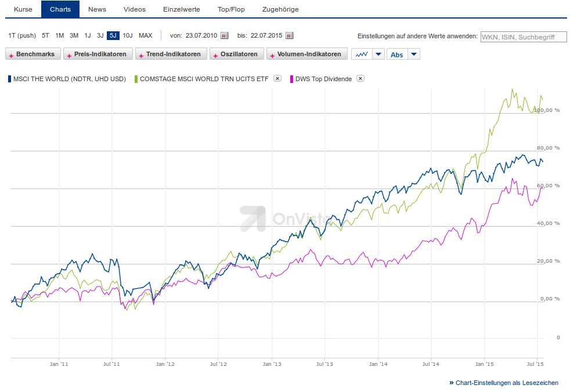
Task: Switch the time range to 1J
Action: point(88,36)
